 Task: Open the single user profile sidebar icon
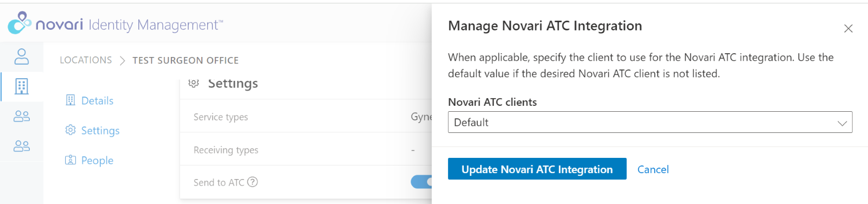pyautogui.click(x=22, y=56)
